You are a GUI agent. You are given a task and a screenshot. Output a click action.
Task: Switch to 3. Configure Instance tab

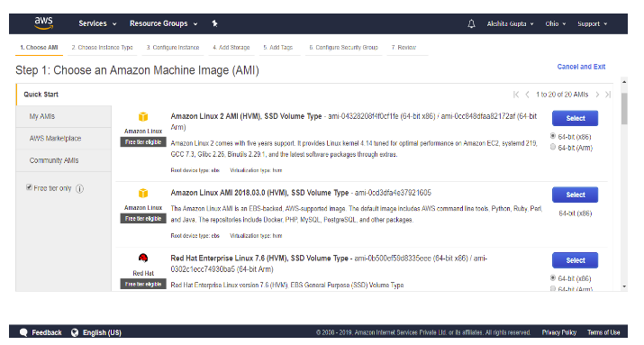click(x=173, y=47)
